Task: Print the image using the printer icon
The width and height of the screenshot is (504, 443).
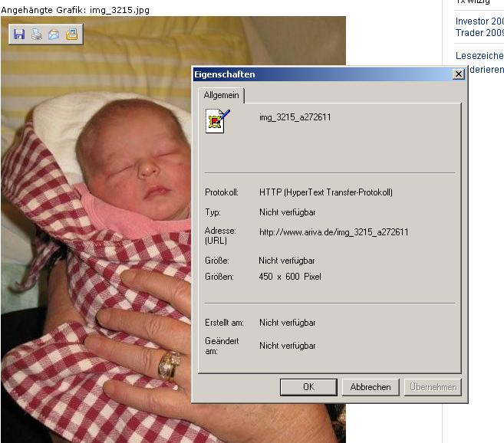Action: click(36, 34)
